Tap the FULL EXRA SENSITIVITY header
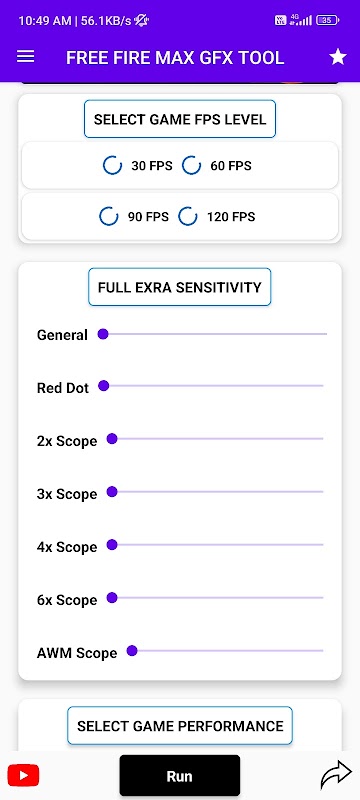The width and height of the screenshot is (360, 800). tap(179, 287)
